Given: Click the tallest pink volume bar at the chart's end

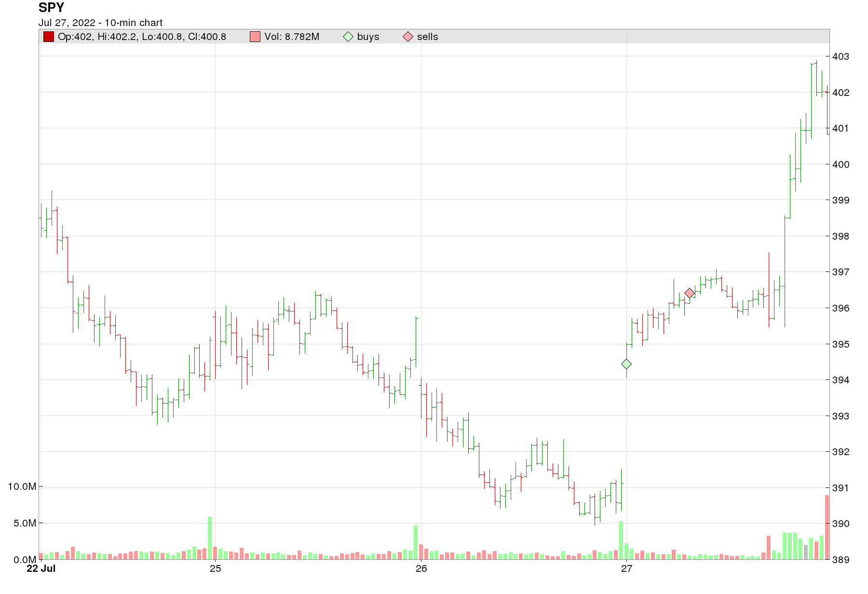Looking at the screenshot, I should point(827,527).
